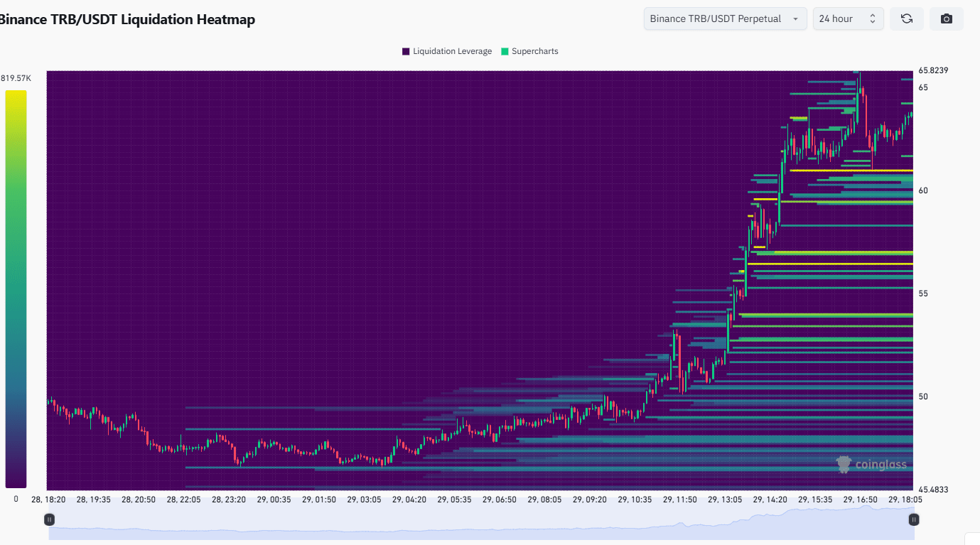The width and height of the screenshot is (980, 545).
Task: Click the 45.4833 bottom price label
Action: point(933,490)
